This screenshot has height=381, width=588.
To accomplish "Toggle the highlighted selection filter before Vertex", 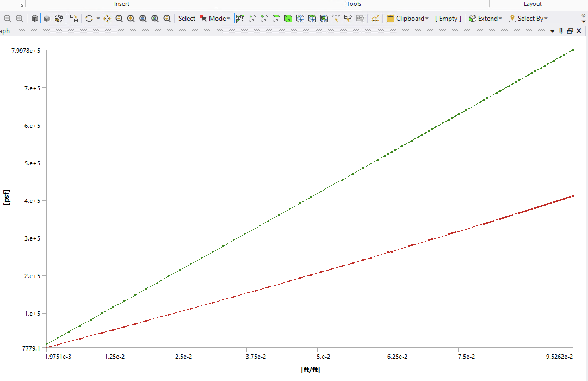I will click(x=240, y=19).
